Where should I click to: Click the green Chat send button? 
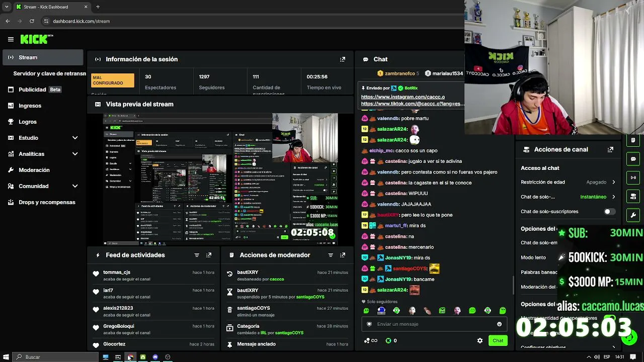tap(498, 340)
